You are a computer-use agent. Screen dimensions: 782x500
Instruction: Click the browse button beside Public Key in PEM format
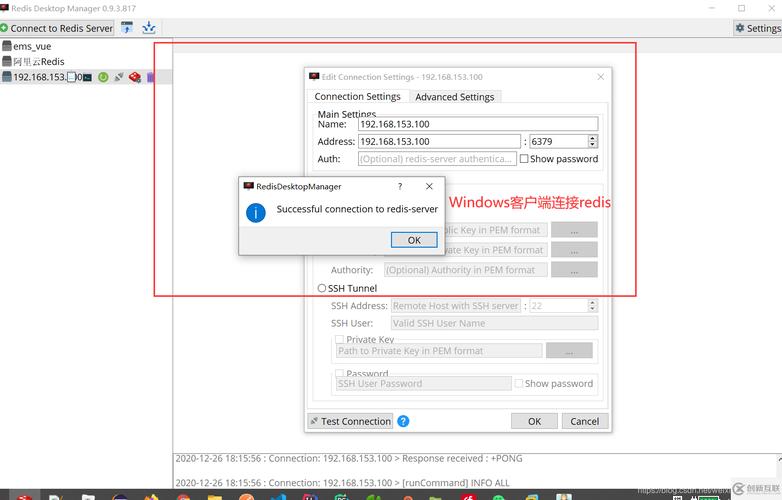574,230
